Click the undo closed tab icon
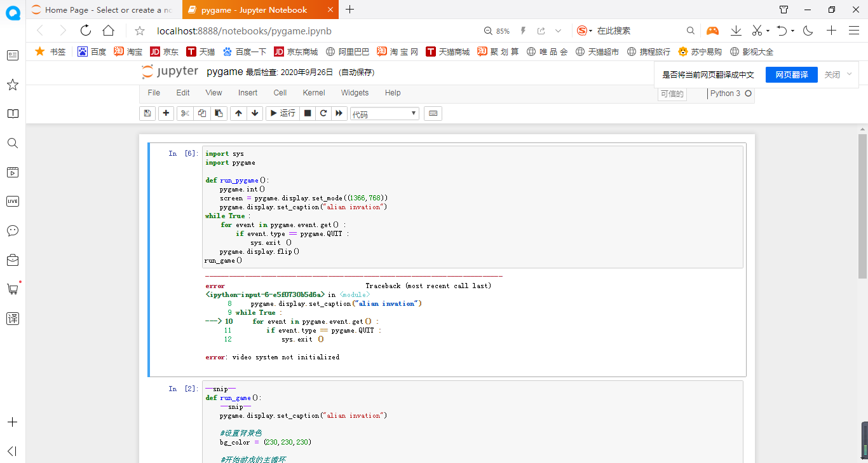Screen dimensions: 868x463 [x=782, y=31]
